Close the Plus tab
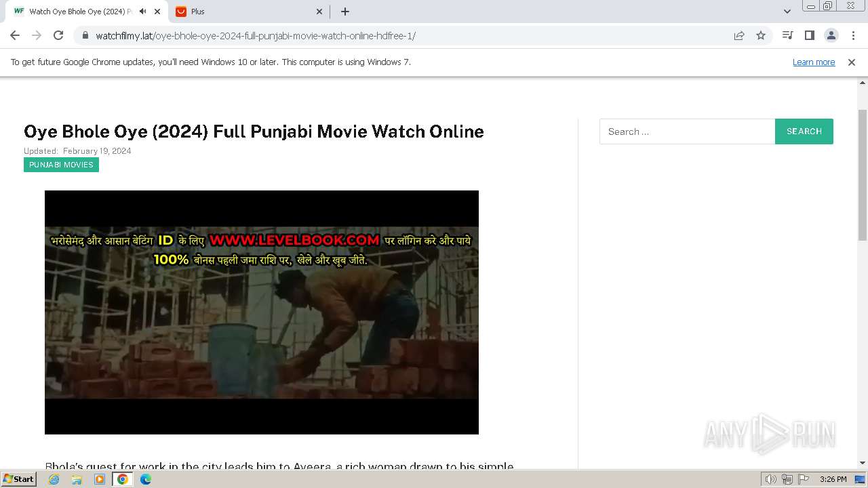 pos(319,12)
